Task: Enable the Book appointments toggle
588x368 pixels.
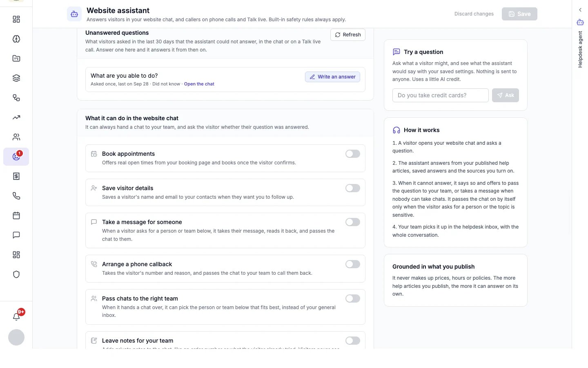Action: click(353, 154)
